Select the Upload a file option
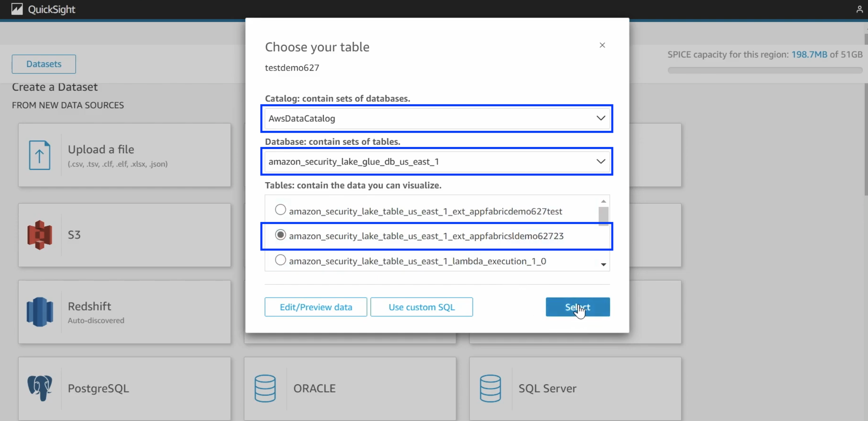 pyautogui.click(x=124, y=155)
